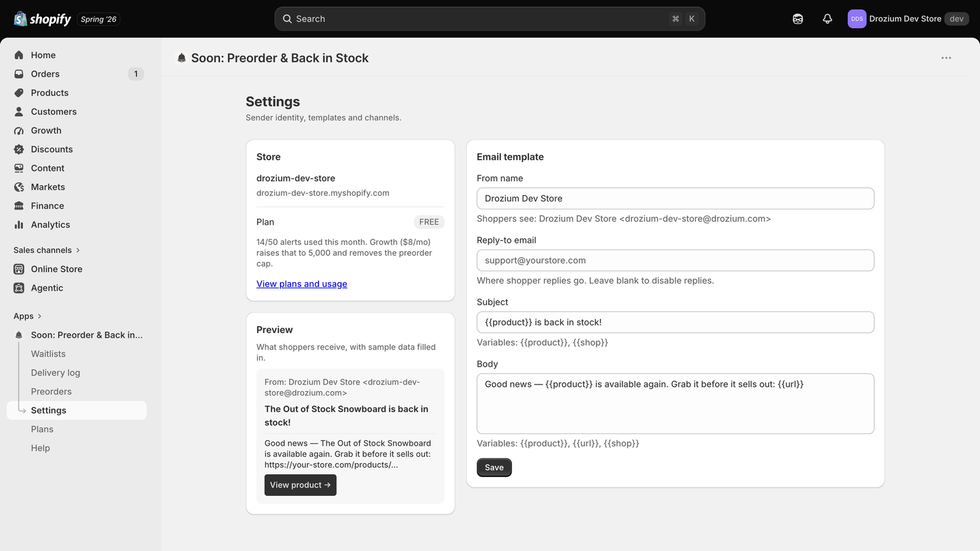Click in the Reply-to email field
The height and width of the screenshot is (551, 980).
(x=675, y=260)
